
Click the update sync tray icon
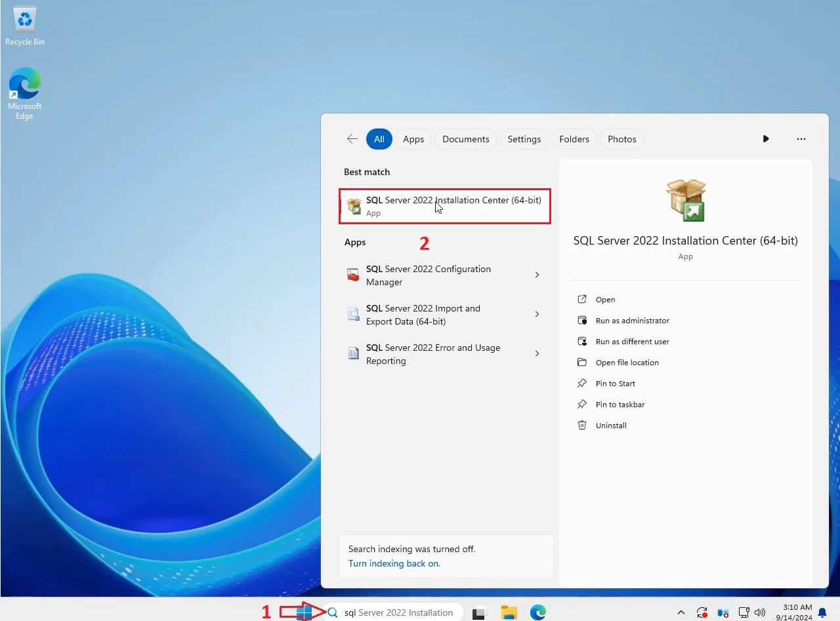[702, 613]
